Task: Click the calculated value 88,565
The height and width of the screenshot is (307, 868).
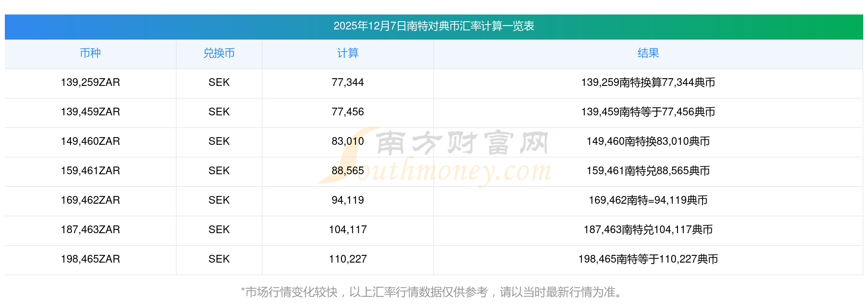Action: click(348, 171)
